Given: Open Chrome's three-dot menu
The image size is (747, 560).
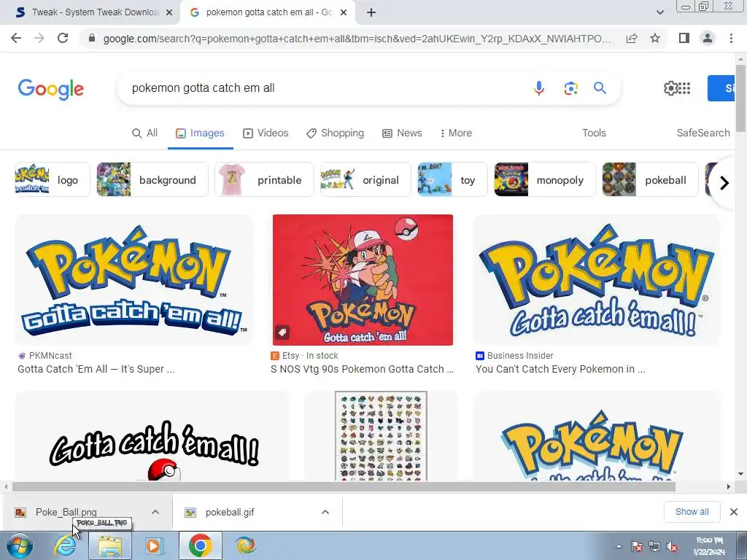Looking at the screenshot, I should tap(731, 38).
